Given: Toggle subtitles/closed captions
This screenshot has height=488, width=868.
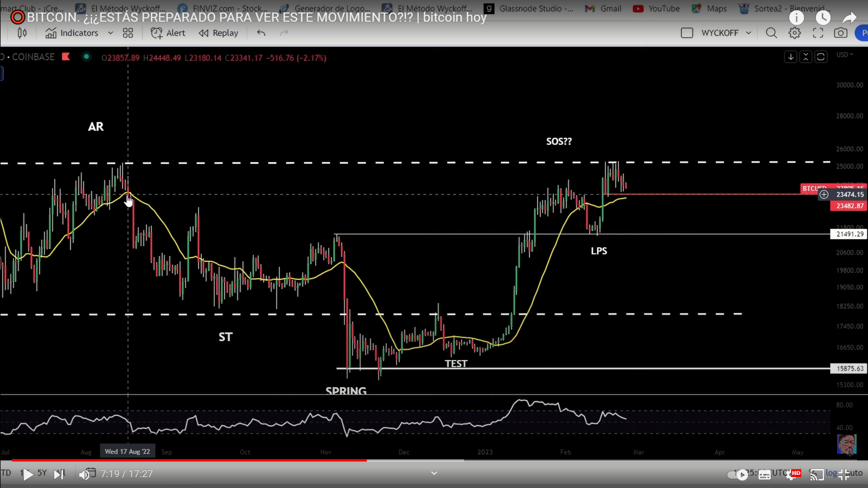Looking at the screenshot, I should (x=764, y=475).
